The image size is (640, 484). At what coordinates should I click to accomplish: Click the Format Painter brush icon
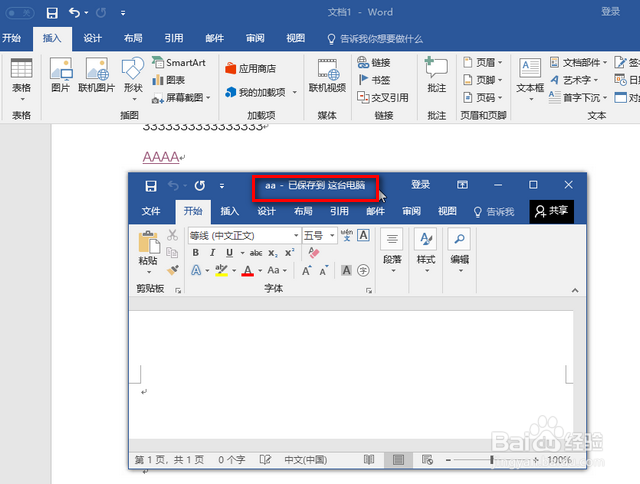click(x=173, y=270)
